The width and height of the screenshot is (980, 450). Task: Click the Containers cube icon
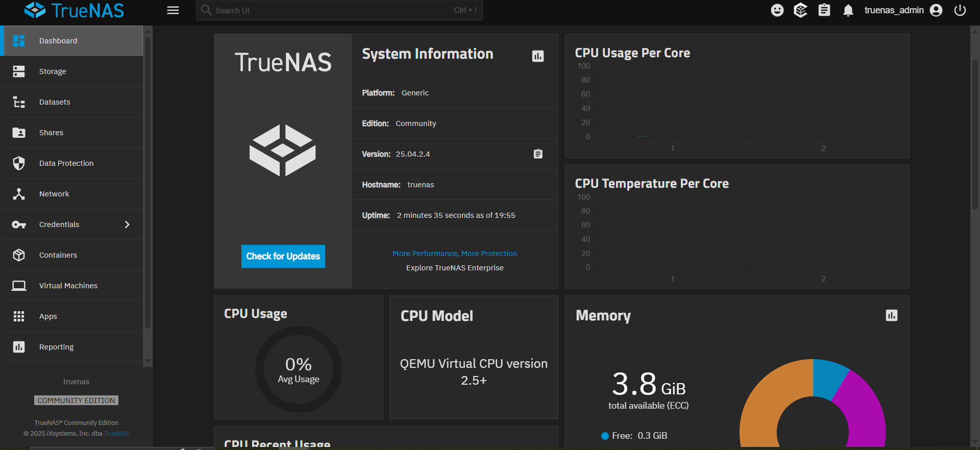coord(19,255)
